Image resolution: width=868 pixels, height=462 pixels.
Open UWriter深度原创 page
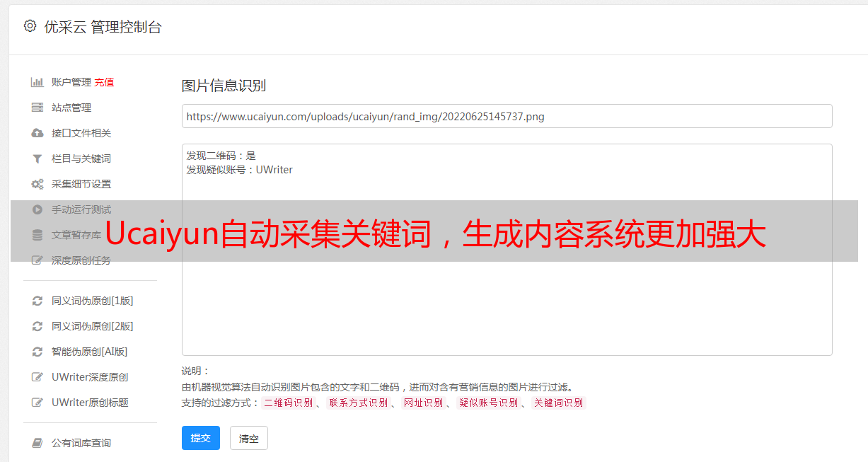[90, 377]
